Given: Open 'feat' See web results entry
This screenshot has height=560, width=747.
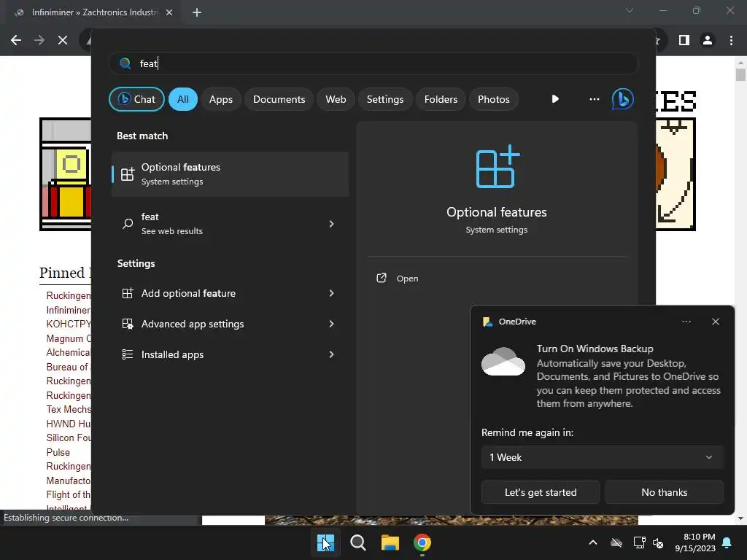Looking at the screenshot, I should click(x=230, y=223).
